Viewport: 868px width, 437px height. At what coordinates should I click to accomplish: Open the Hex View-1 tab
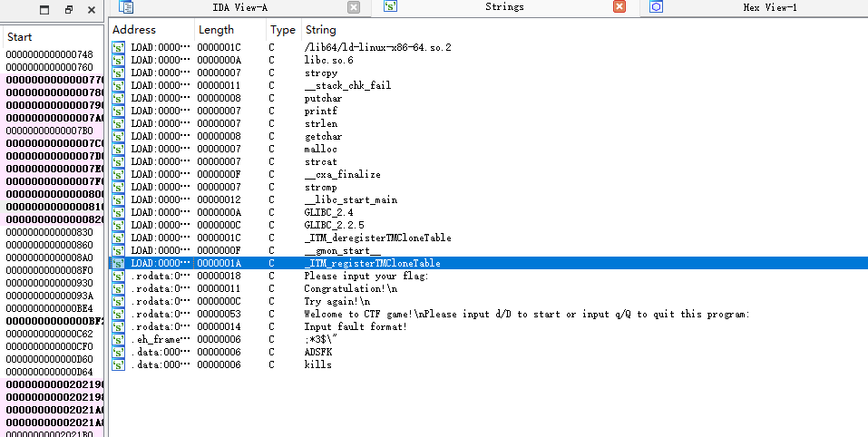(770, 7)
